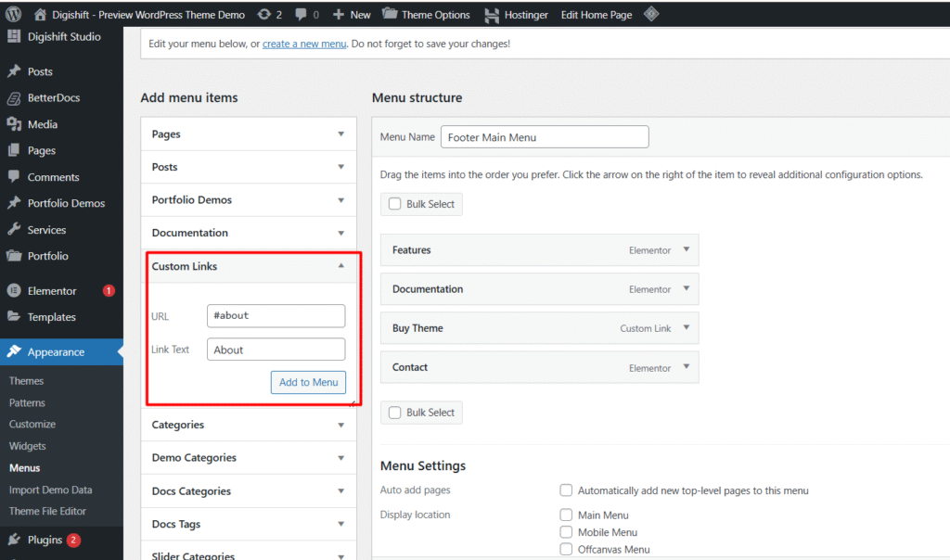Click the diamond icon after Edit Home Page
The height and width of the screenshot is (560, 950).
coord(651,14)
